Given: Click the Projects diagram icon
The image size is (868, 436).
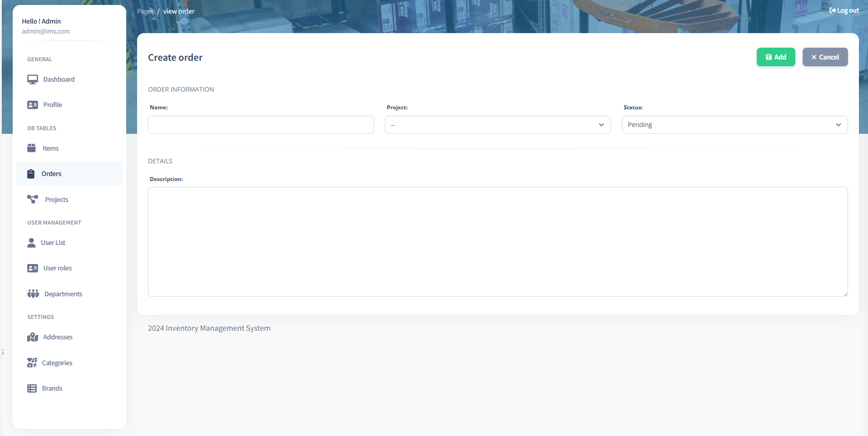Looking at the screenshot, I should tap(33, 199).
